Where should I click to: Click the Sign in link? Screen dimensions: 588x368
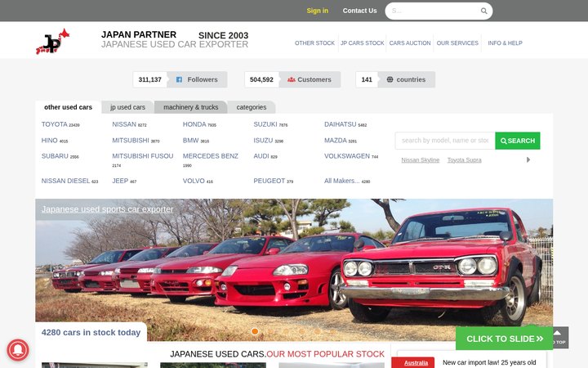click(317, 11)
